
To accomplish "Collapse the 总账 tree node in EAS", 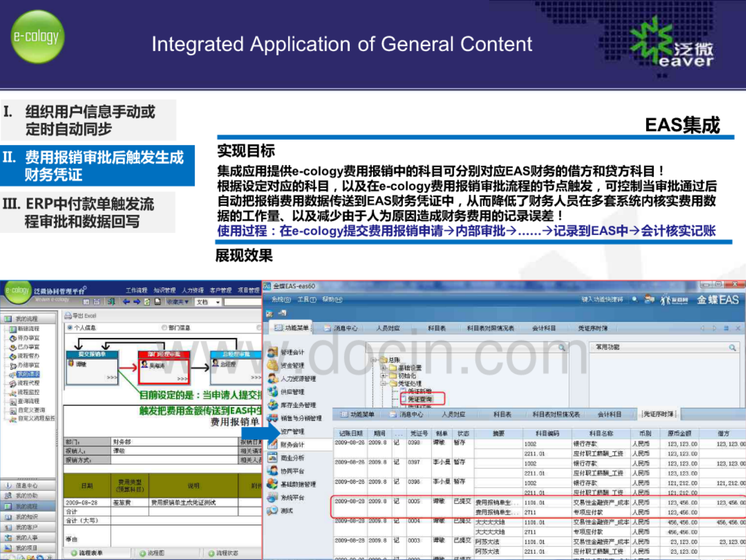I will coord(374,360).
